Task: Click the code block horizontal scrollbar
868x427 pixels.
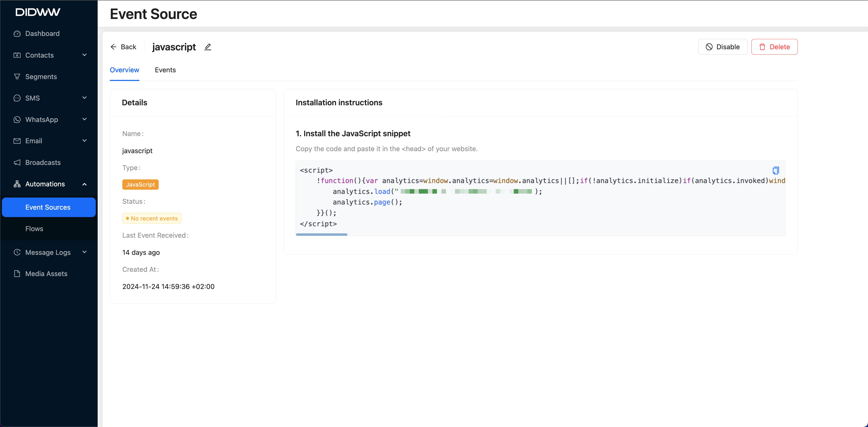Action: click(x=321, y=234)
